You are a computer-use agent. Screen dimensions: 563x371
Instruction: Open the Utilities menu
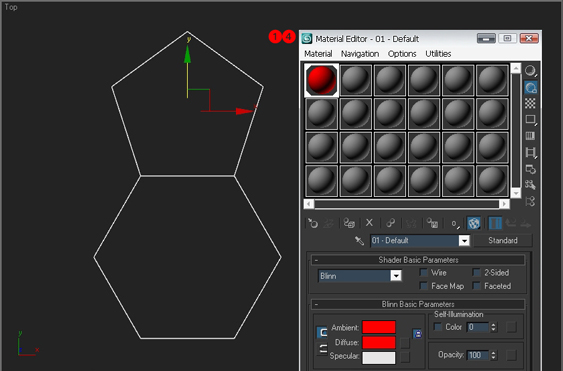(438, 54)
